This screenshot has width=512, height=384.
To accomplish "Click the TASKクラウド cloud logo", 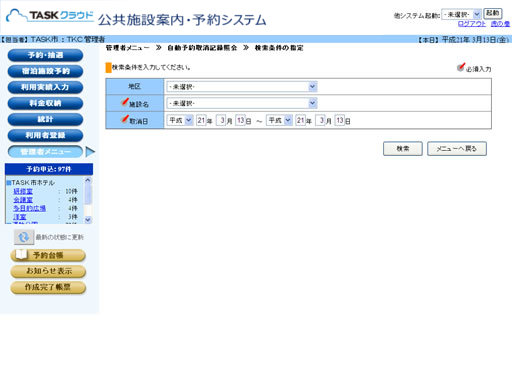I will 50,15.
